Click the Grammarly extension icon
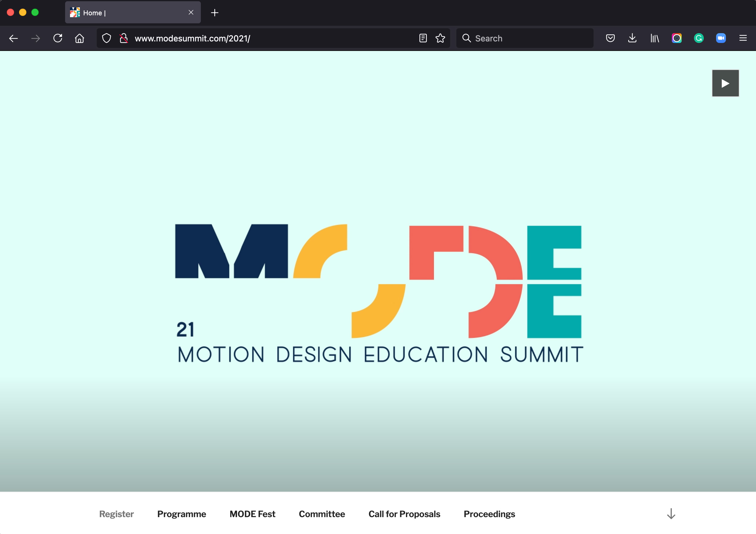This screenshot has height=534, width=756. (x=699, y=38)
